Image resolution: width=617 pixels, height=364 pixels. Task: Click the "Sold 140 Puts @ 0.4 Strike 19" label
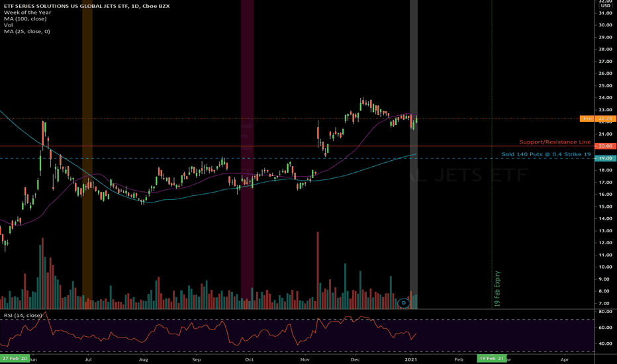(546, 154)
